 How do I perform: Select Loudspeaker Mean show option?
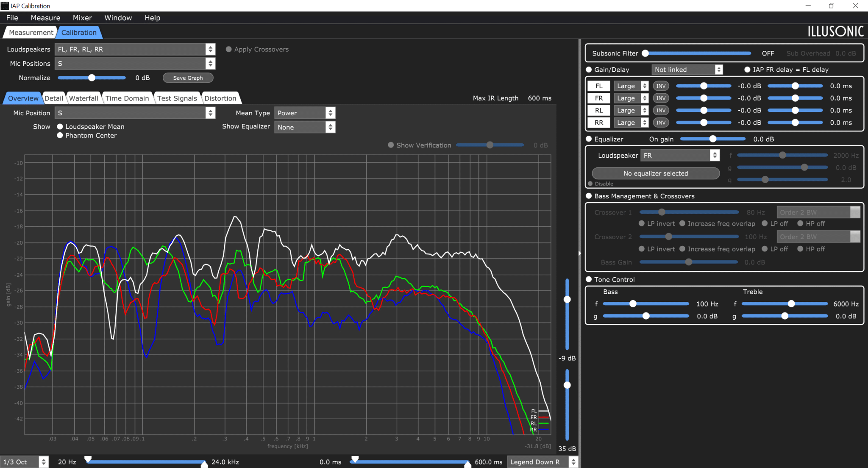pos(60,127)
